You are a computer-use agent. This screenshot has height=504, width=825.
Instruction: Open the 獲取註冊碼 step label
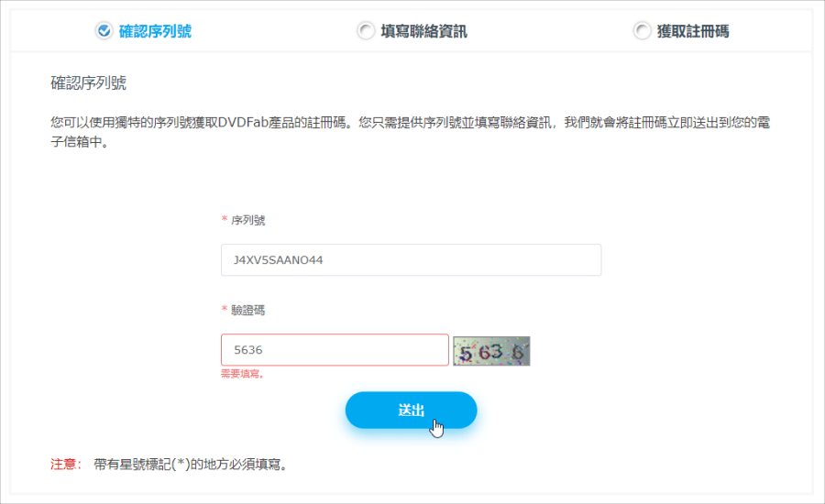click(693, 31)
